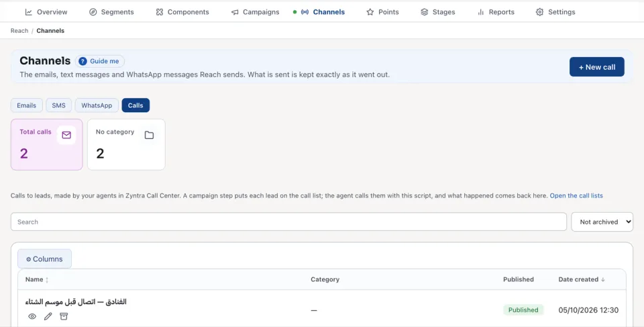The height and width of the screenshot is (327, 644).
Task: Click the green Published status badge
Action: click(x=523, y=310)
